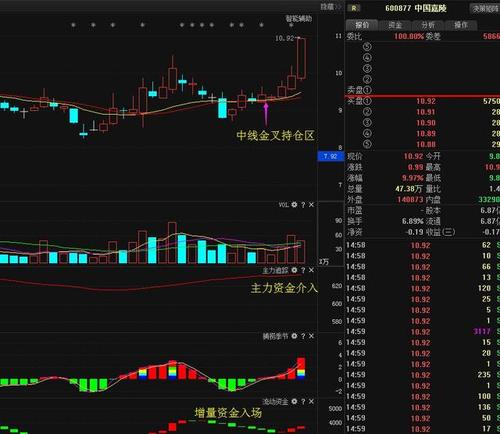
Task: Click sell level ① label 卖盘①
Action: click(x=359, y=90)
